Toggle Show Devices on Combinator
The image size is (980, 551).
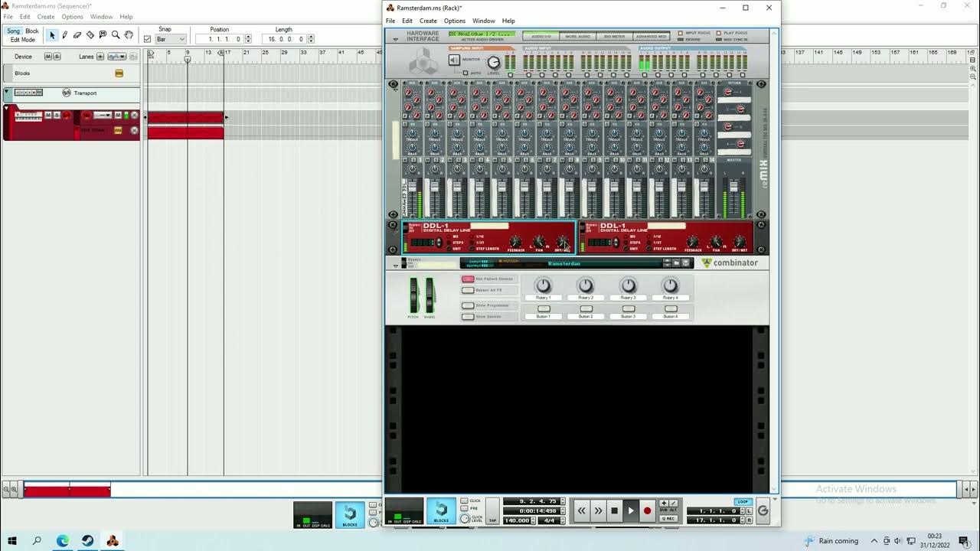coord(468,317)
